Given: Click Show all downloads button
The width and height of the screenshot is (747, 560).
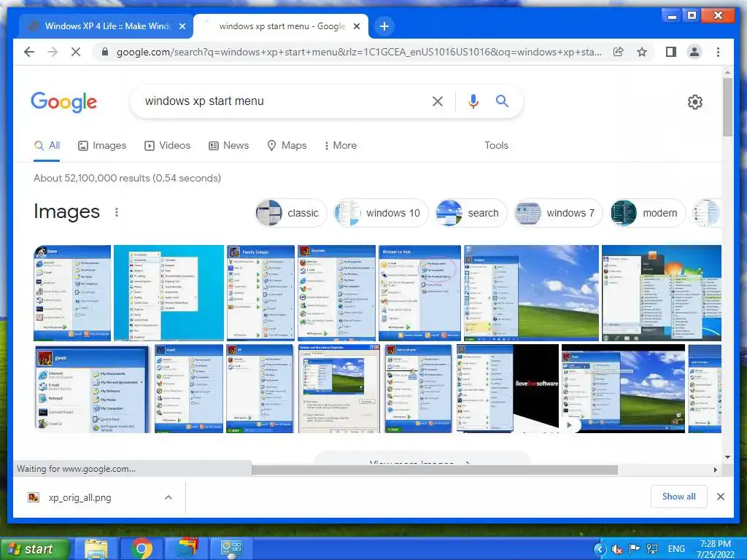Looking at the screenshot, I should pyautogui.click(x=679, y=497).
